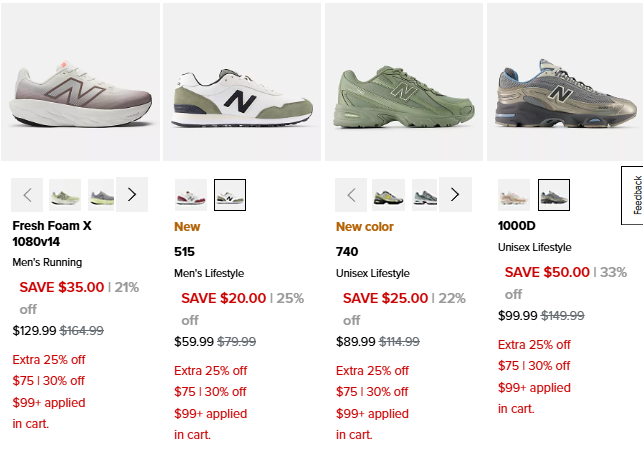Show previous color options for 740

[352, 194]
